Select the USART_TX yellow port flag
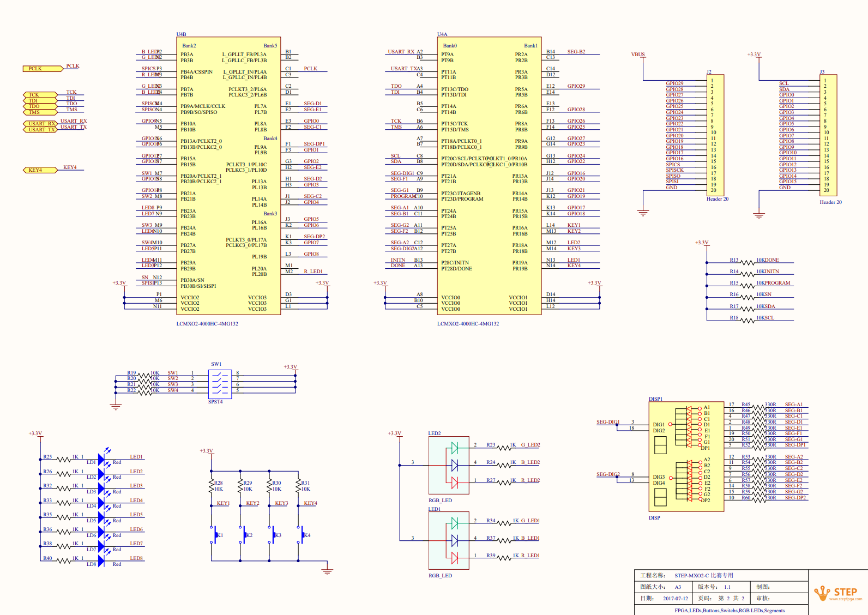The width and height of the screenshot is (868, 615). coord(40,130)
